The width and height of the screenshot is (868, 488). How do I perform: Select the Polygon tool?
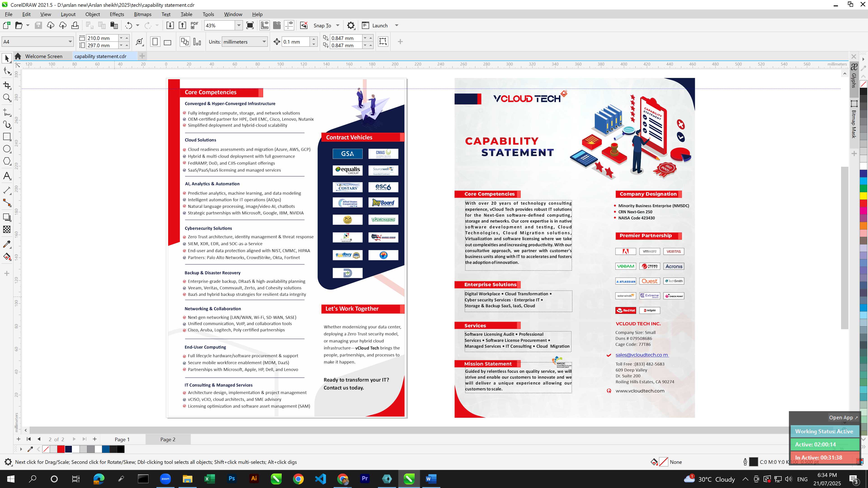point(7,161)
